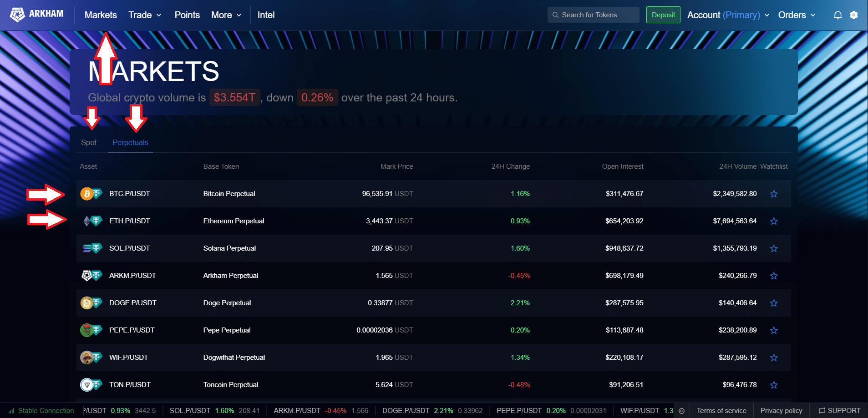This screenshot has width=868, height=418.
Task: Open Doge Perpetual market row
Action: [434, 303]
